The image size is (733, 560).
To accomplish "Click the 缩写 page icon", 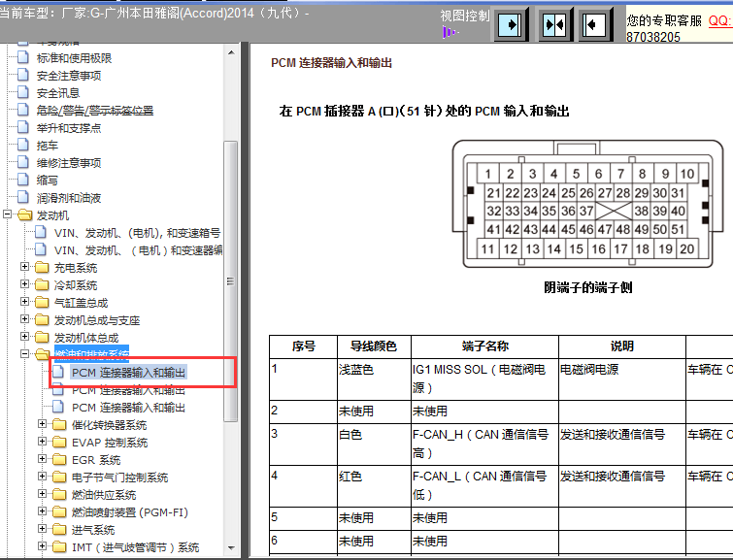I will click(23, 180).
